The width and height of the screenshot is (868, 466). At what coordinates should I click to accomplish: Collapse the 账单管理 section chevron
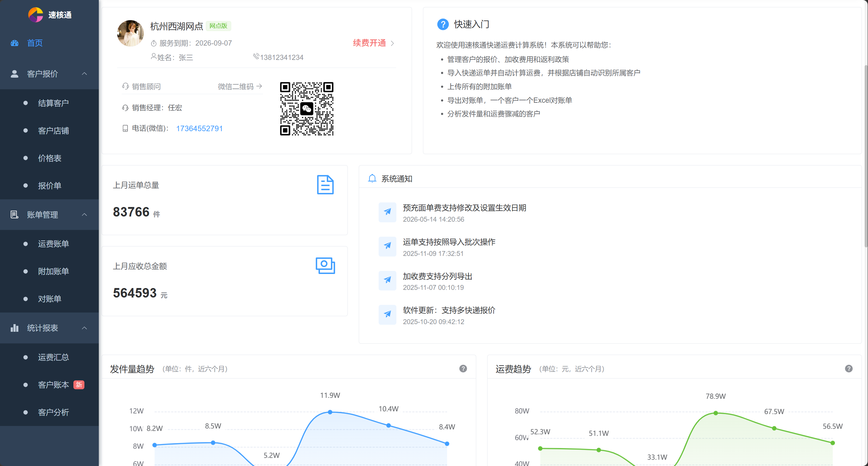pyautogui.click(x=85, y=215)
